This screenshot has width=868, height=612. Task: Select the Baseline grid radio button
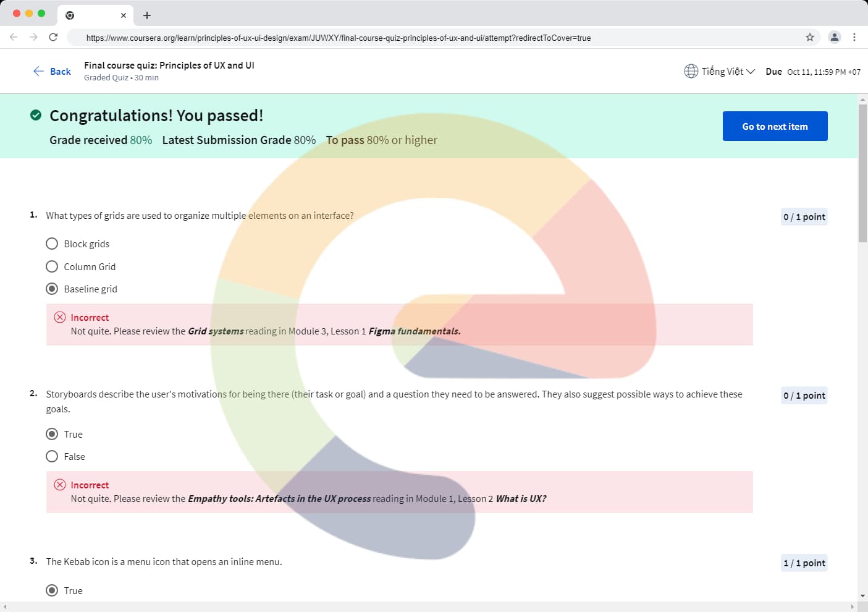tap(53, 289)
